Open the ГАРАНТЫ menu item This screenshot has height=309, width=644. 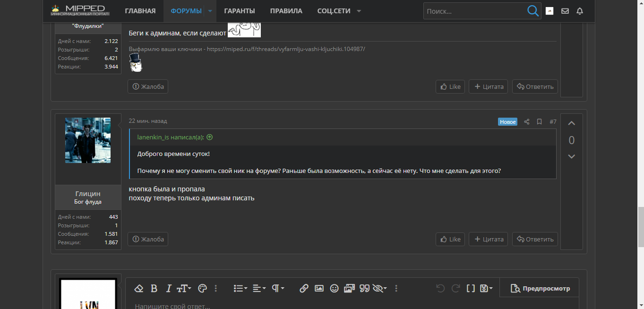point(240,11)
